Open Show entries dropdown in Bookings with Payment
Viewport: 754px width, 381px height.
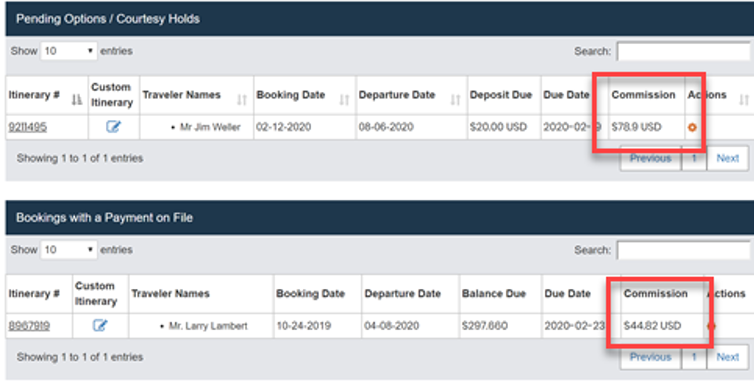(x=69, y=250)
